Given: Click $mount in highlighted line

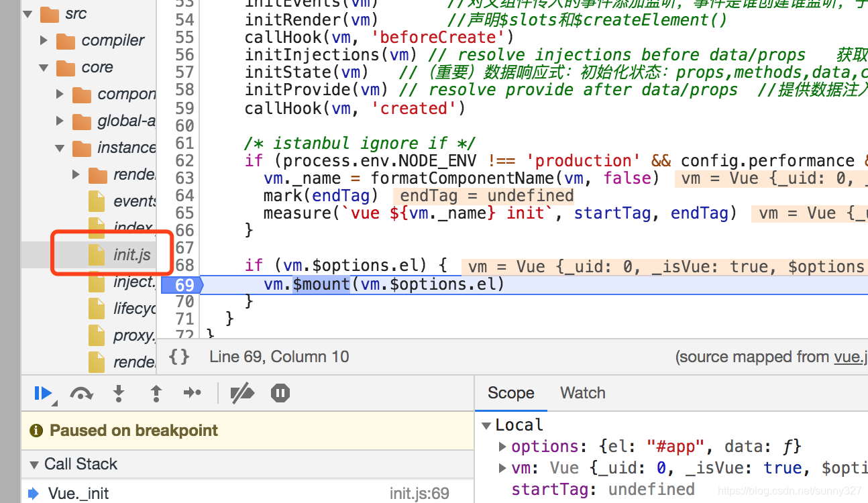Looking at the screenshot, I should click(x=321, y=284).
